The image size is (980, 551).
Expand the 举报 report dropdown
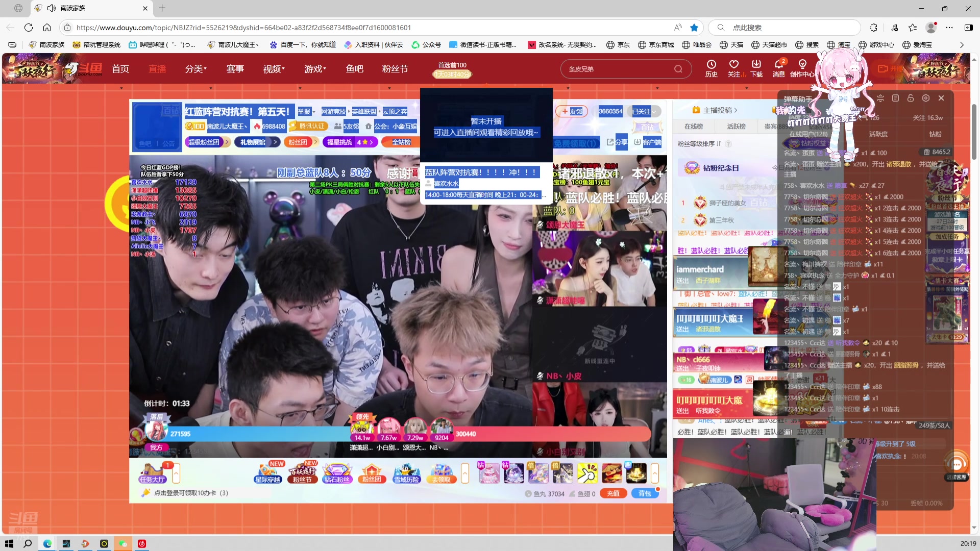[x=306, y=111]
